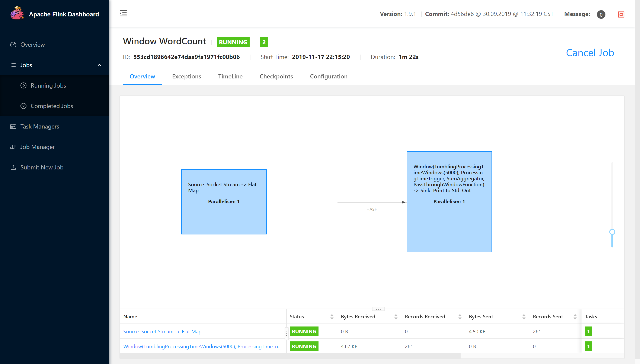Sort table by Status column arrows

pyautogui.click(x=332, y=317)
